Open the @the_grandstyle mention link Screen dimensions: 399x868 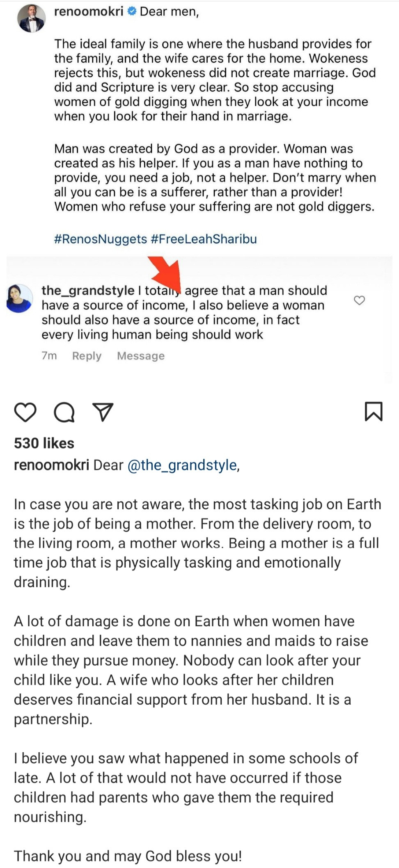point(184,465)
